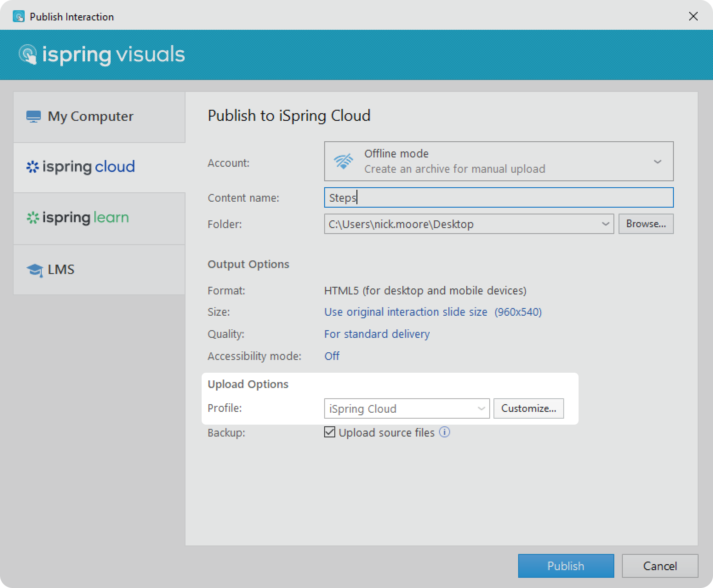
Task: Click the iSpring Visuals logo icon
Action: (x=28, y=55)
